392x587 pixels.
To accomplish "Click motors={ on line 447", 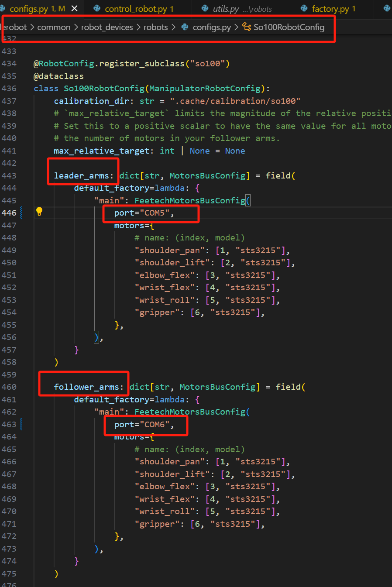I will tap(134, 225).
